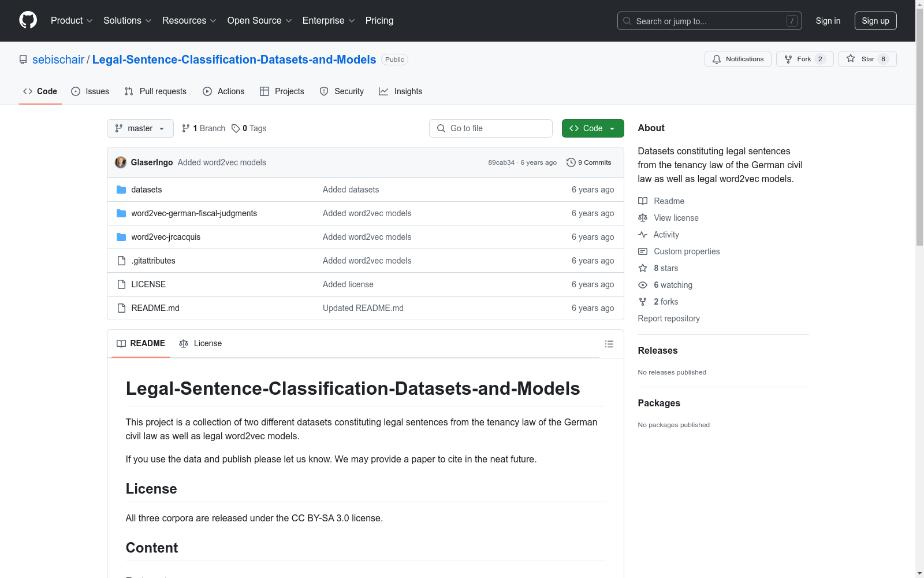This screenshot has width=924, height=578.
Task: Expand the Resources menu
Action: tap(189, 20)
